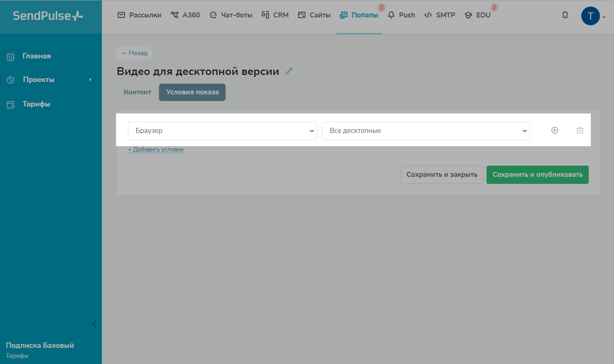Expand the Браузер condition dropdown
Image resolution: width=614 pixels, height=364 pixels.
pos(222,131)
